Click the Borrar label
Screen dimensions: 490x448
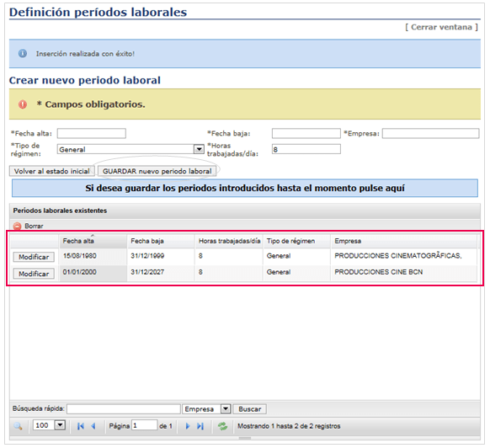click(34, 226)
